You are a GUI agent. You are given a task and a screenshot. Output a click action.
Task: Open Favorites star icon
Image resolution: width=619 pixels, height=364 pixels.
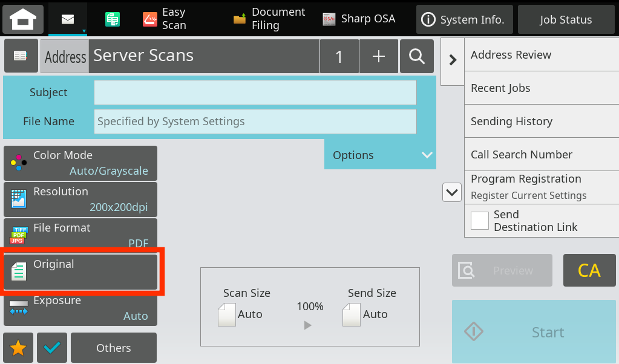coord(19,348)
